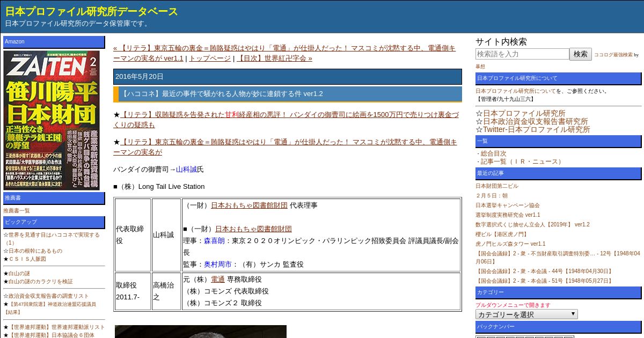
Task: Open ココログ最強検索 link
Action: (613, 55)
